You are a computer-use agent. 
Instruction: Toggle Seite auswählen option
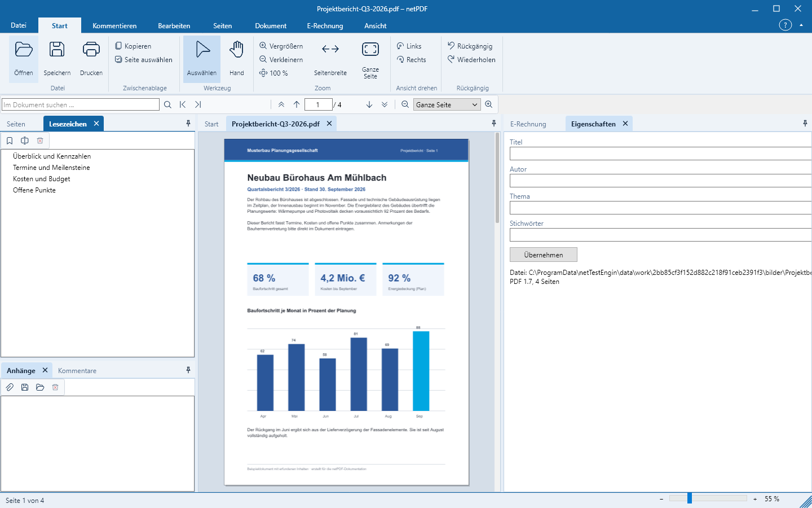(x=144, y=59)
